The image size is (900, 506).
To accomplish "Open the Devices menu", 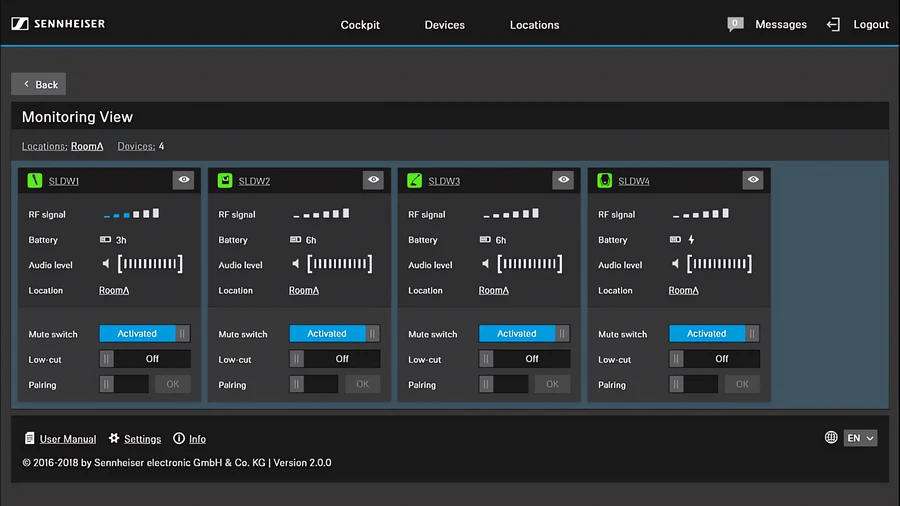I will [445, 25].
